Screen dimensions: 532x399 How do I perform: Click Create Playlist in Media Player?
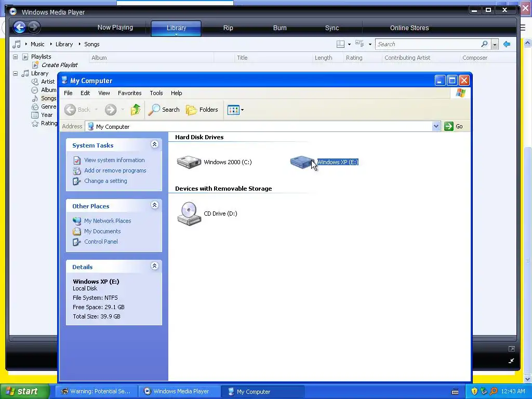60,65
